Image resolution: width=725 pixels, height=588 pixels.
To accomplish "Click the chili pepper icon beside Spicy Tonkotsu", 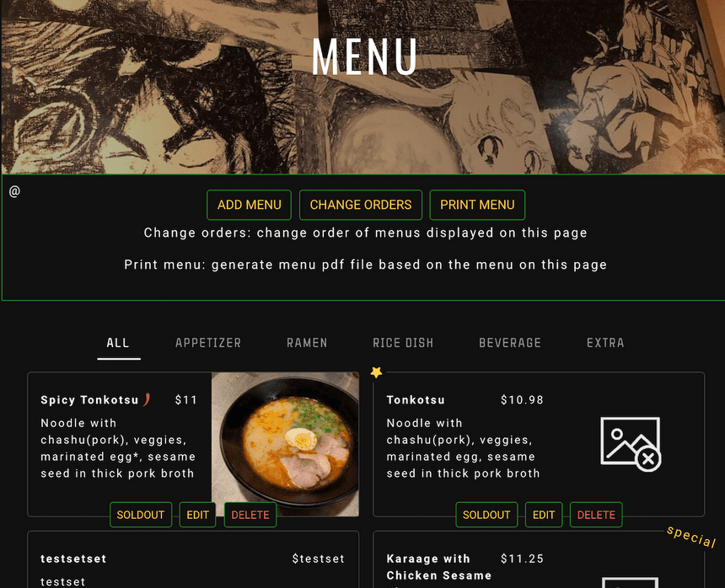I will 147,399.
